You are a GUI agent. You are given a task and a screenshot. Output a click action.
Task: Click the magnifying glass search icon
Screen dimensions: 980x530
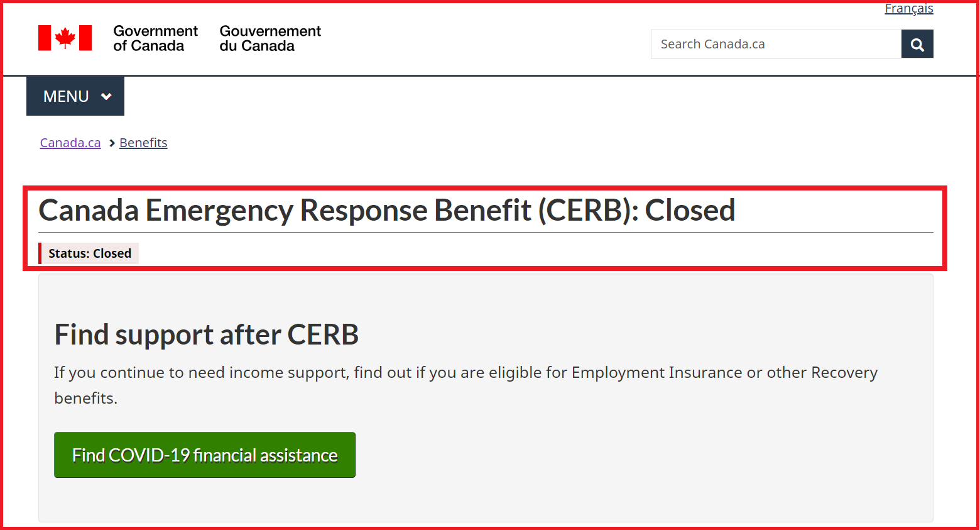pos(917,44)
